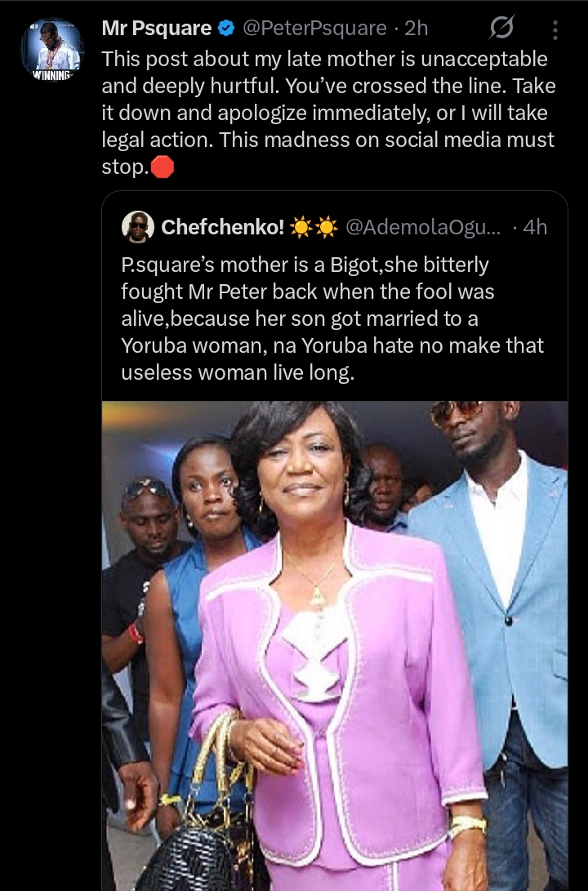Click the red stop sign emoji

coord(163,168)
